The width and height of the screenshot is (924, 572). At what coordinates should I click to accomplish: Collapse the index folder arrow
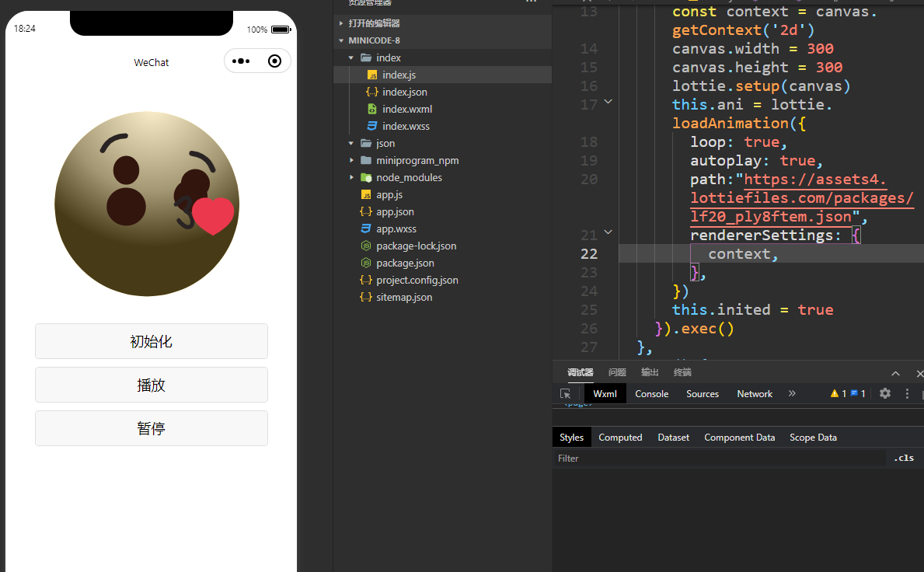351,58
